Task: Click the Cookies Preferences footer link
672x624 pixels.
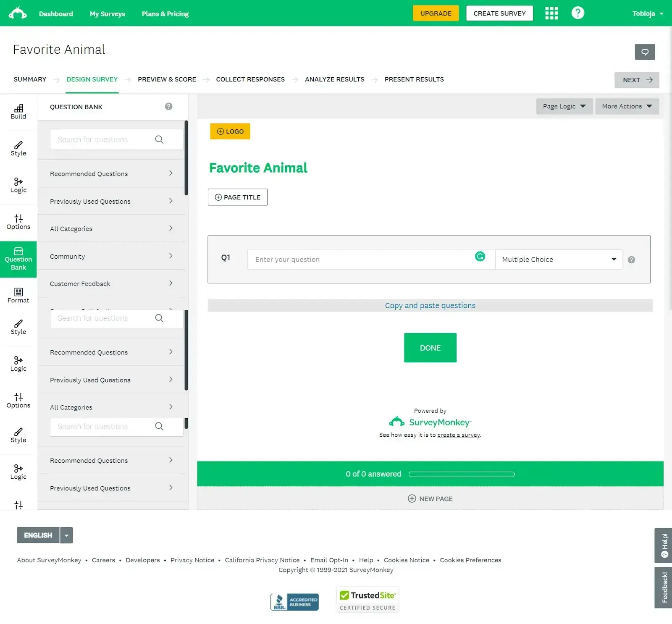Action: 470,560
